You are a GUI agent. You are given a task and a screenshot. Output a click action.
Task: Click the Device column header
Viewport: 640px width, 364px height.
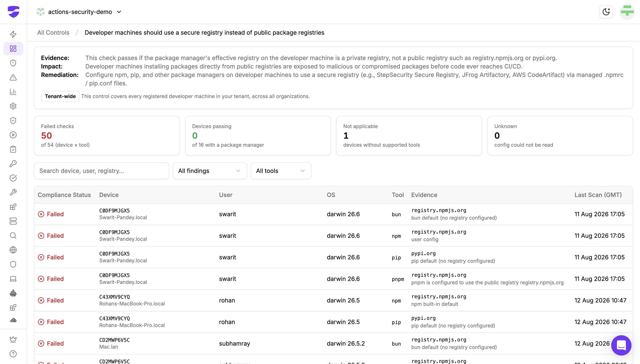tap(109, 195)
